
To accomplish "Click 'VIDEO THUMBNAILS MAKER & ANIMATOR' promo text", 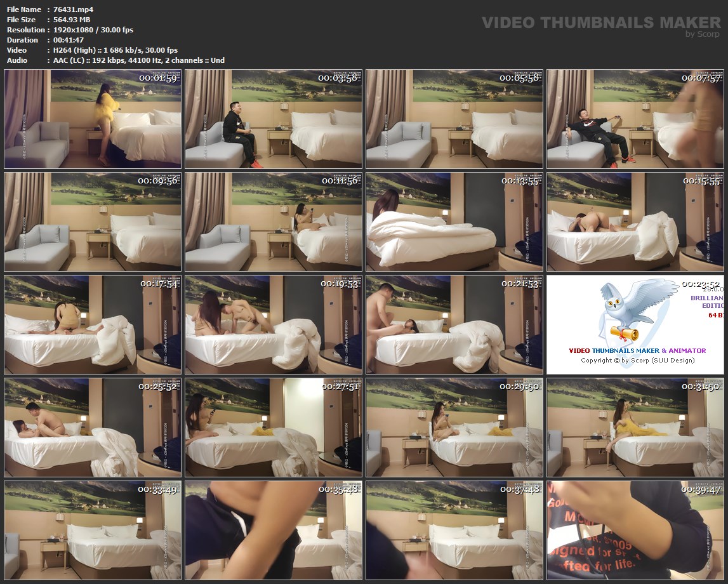I will [x=637, y=350].
